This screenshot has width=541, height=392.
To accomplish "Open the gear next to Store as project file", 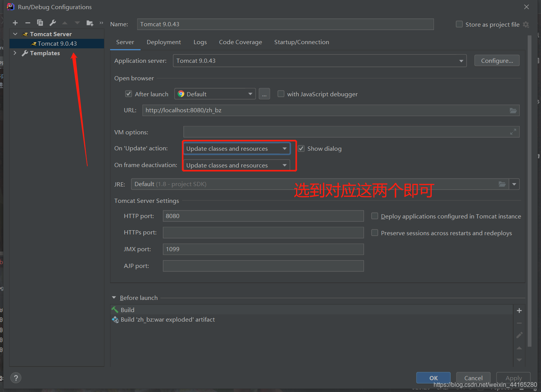I will (x=526, y=24).
